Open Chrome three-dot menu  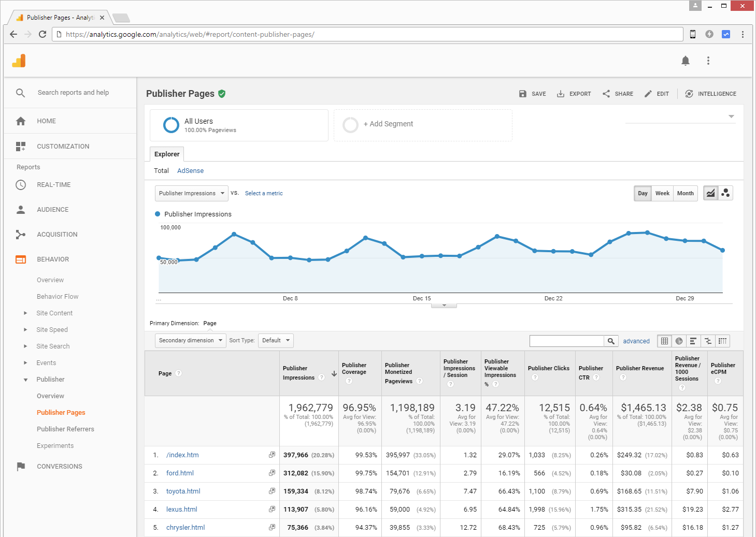pyautogui.click(x=743, y=34)
